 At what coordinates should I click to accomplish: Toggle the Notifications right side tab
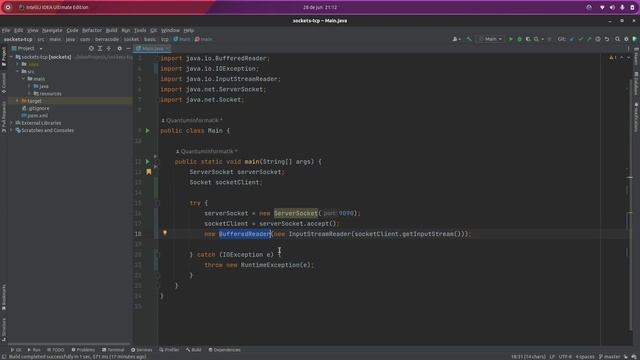coord(636,117)
